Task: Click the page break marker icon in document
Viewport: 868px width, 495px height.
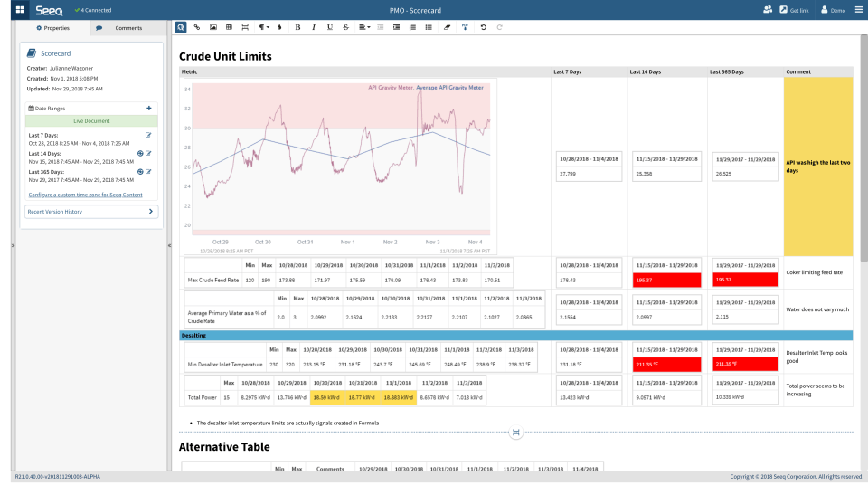Action: [516, 433]
